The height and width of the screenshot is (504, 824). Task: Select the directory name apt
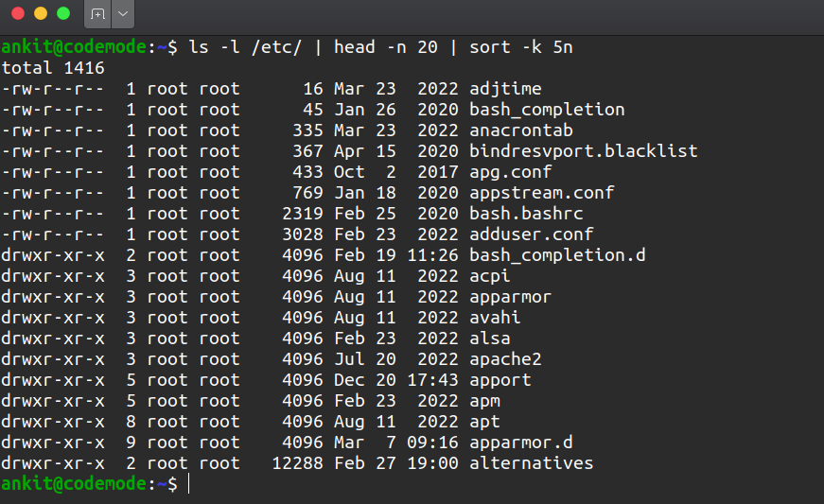coord(484,422)
